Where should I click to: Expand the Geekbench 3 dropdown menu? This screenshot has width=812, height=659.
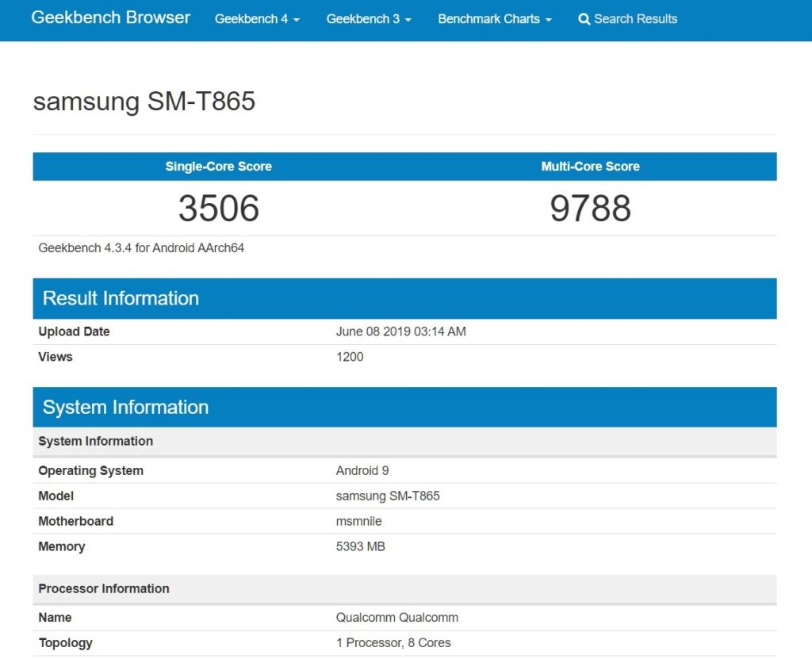[369, 19]
